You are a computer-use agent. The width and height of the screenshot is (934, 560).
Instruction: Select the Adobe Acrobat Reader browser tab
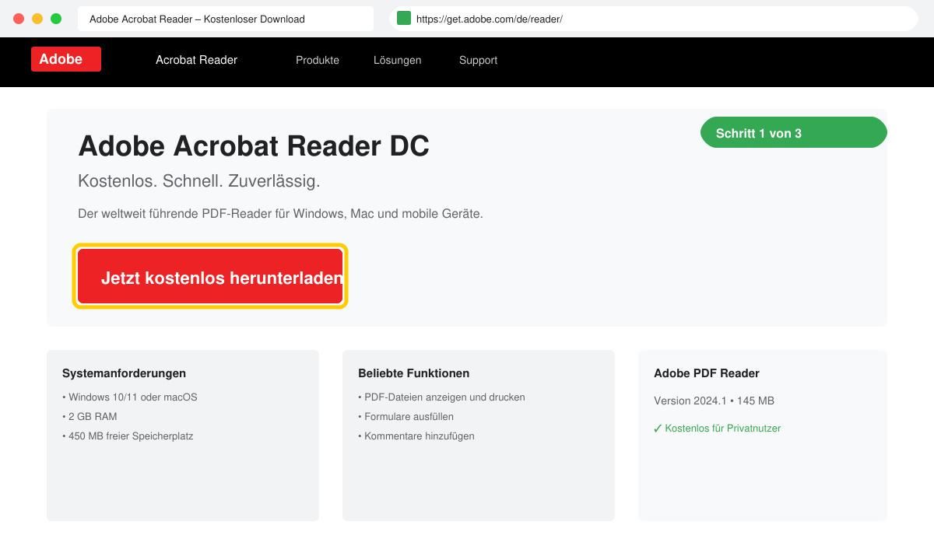coord(226,19)
